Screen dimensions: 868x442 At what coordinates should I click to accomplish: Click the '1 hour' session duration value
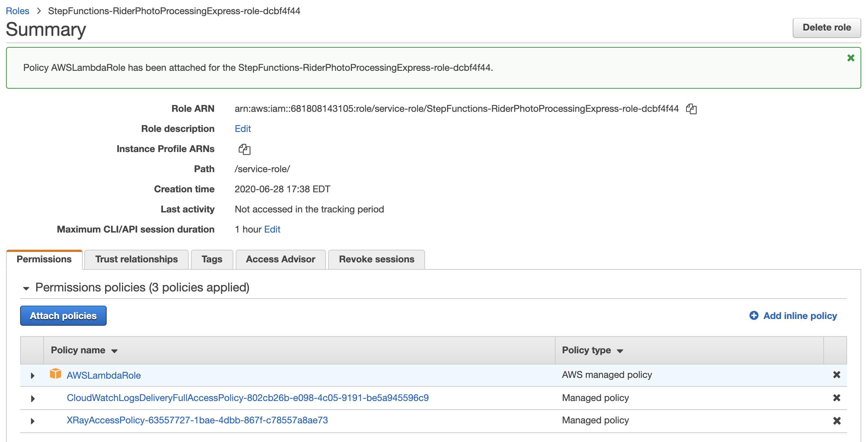[248, 229]
